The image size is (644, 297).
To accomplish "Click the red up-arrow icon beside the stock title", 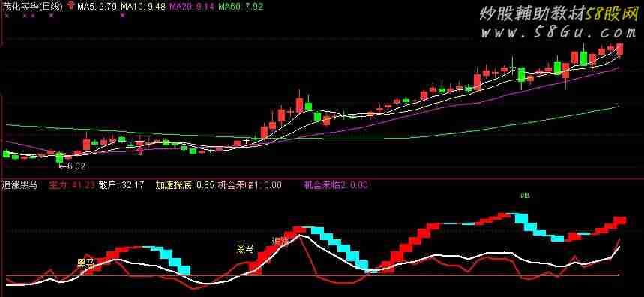I will [71, 6].
